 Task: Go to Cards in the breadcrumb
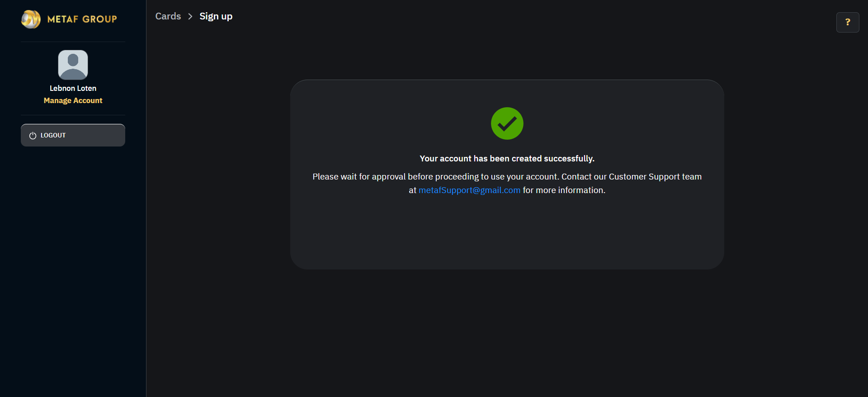coord(168,16)
